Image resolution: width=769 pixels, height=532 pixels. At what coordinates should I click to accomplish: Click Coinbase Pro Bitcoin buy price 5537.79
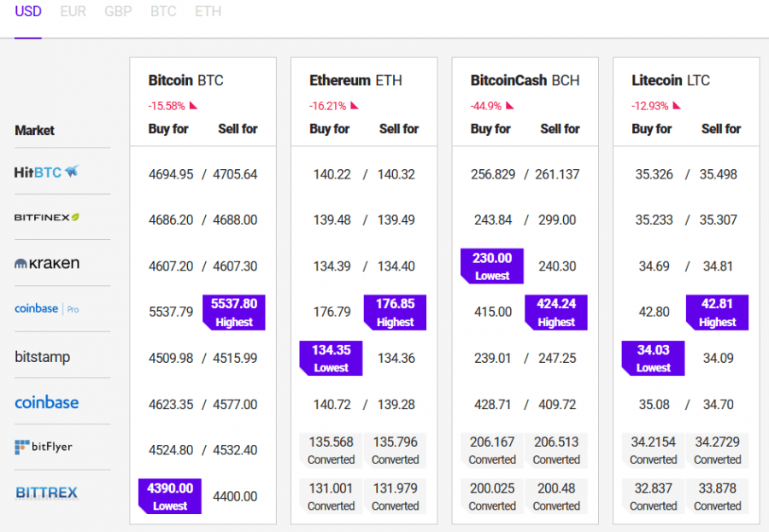click(171, 312)
